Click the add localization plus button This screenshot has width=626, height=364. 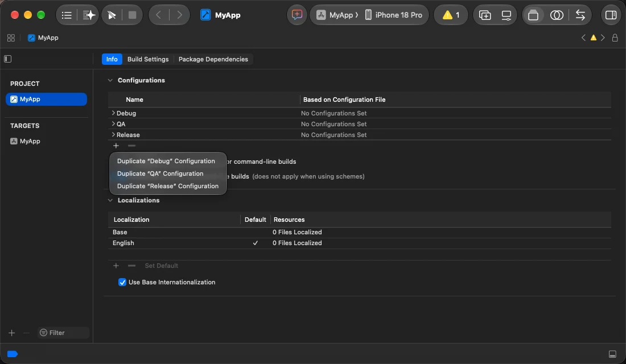pos(116,266)
